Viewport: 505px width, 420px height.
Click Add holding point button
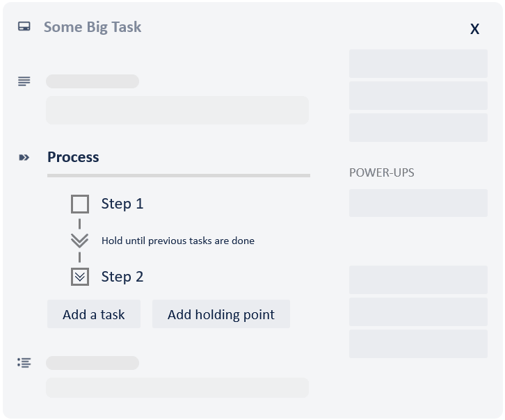pyautogui.click(x=221, y=314)
